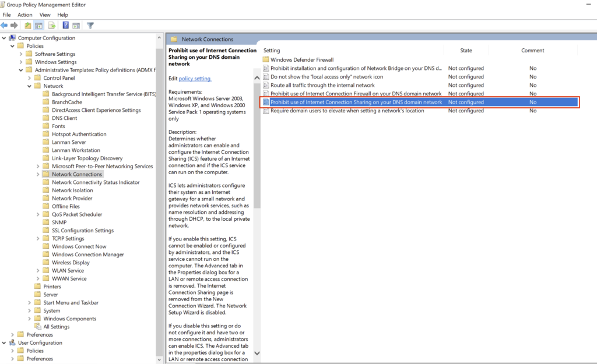Open Help via the question mark icon
The height and width of the screenshot is (364, 597).
[66, 26]
